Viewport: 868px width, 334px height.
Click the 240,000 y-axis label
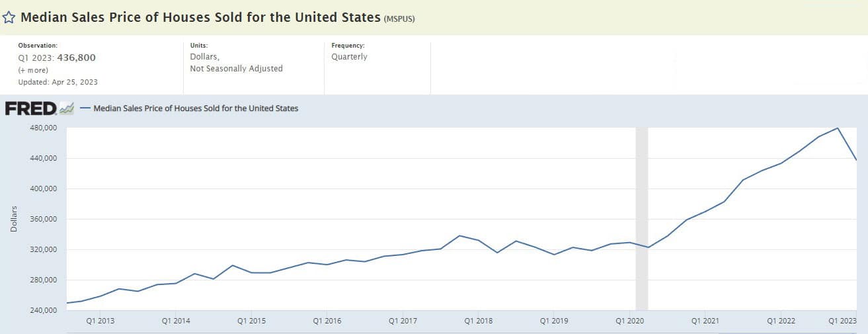(x=44, y=311)
